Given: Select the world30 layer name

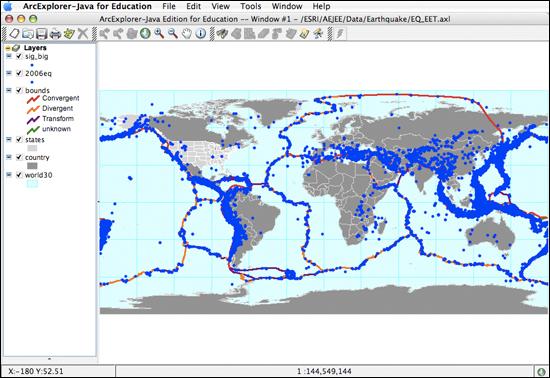Looking at the screenshot, I should (38, 175).
